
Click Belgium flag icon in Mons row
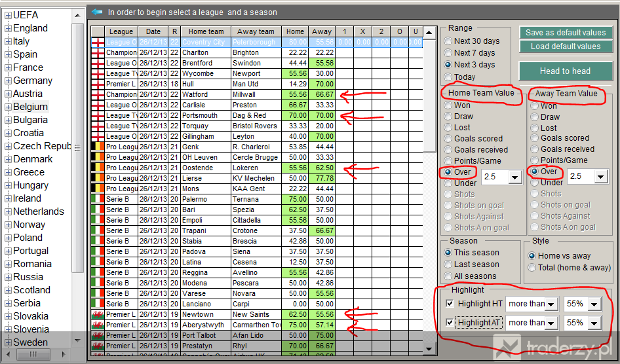[x=98, y=189]
